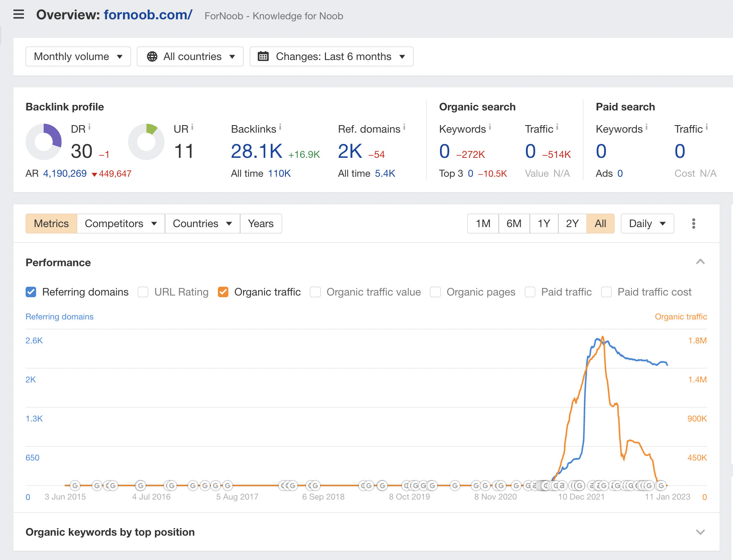Open the three-dot options menu beside Daily
This screenshot has height=560, width=733.
[x=694, y=223]
